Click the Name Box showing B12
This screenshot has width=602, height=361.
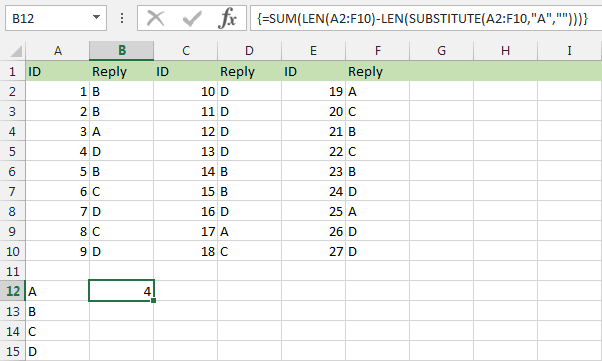point(56,18)
